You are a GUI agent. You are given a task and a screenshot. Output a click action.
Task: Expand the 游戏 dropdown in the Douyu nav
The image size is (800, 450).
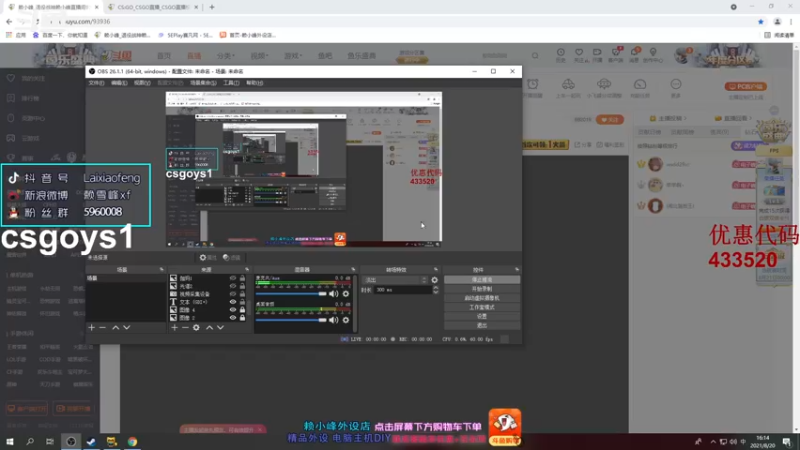coord(293,56)
